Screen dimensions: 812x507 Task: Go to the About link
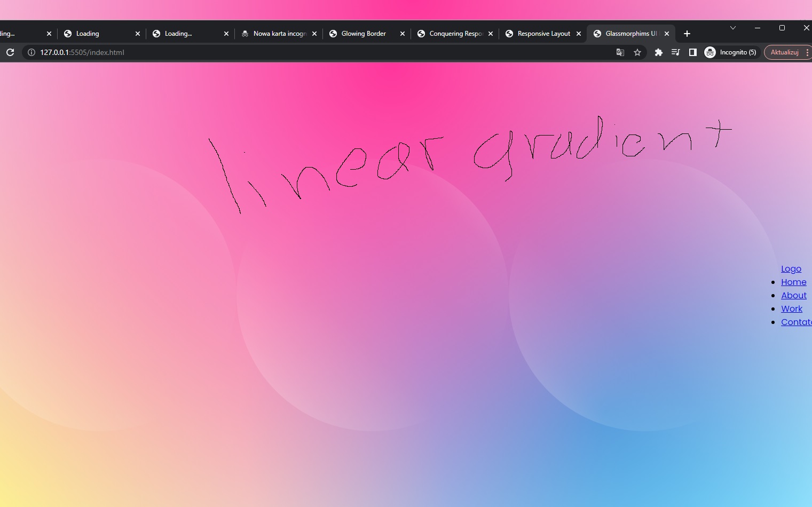click(x=794, y=296)
